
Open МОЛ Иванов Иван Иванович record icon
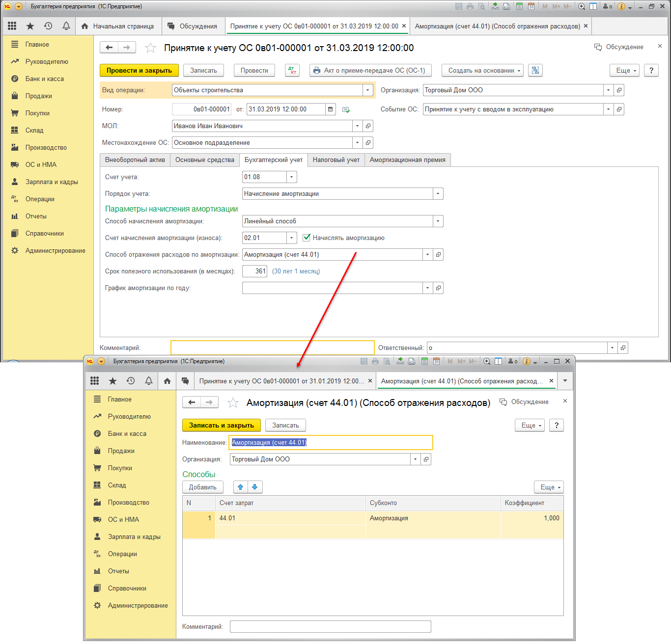click(x=368, y=126)
